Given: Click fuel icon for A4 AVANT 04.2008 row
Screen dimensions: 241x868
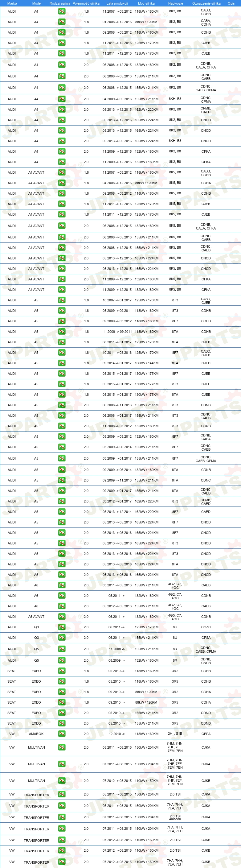Looking at the screenshot, I should tap(62, 183).
